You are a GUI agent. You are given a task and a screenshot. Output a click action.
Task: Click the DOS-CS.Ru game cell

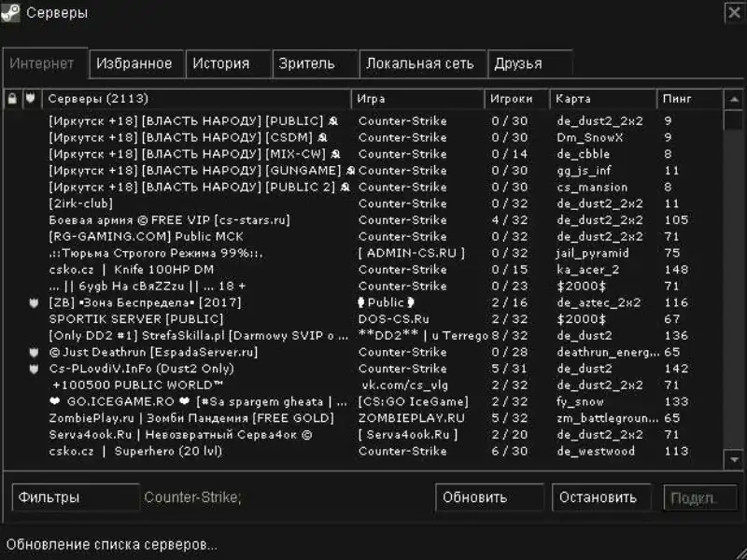(393, 319)
